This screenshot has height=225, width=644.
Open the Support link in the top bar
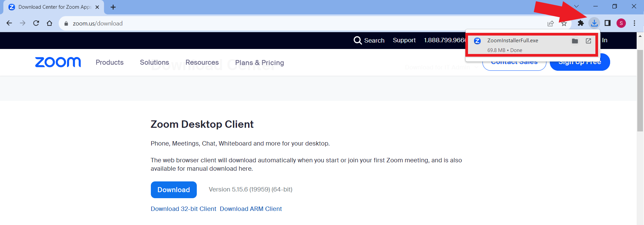(404, 40)
